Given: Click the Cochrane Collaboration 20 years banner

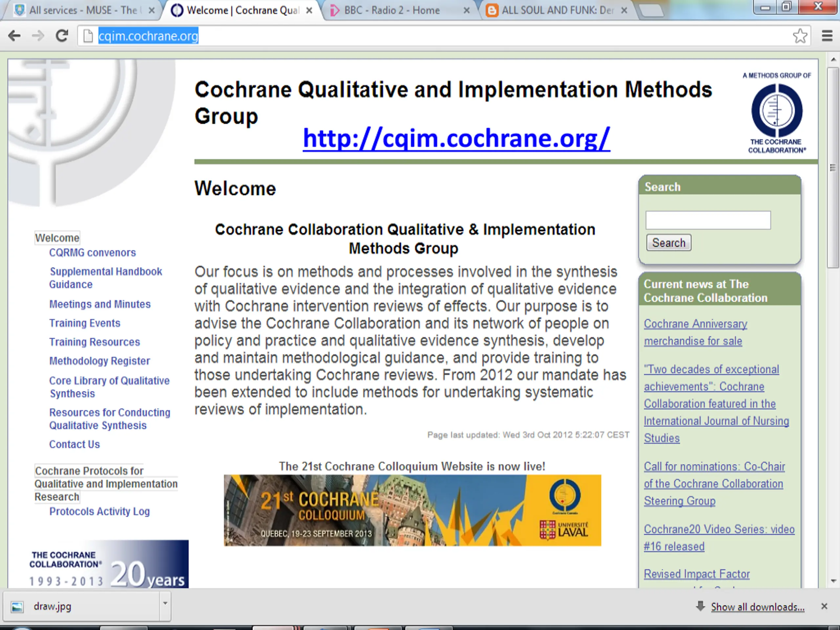Looking at the screenshot, I should [108, 564].
